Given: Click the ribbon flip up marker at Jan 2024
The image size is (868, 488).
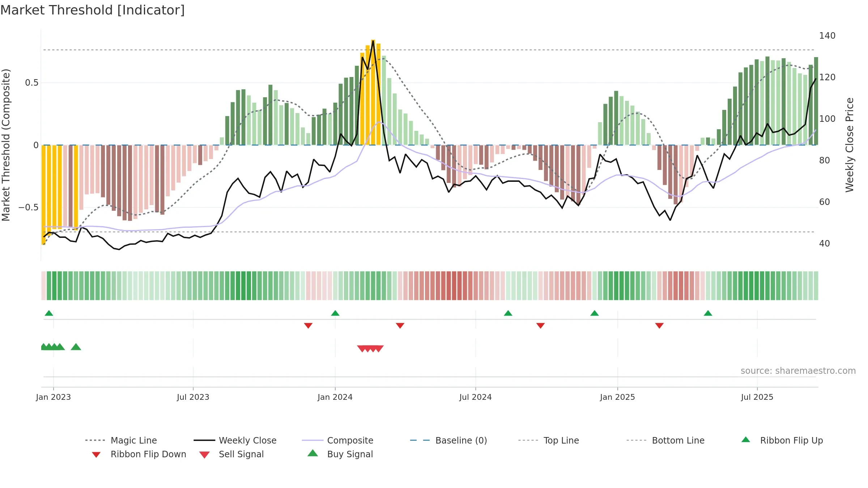Looking at the screenshot, I should pyautogui.click(x=335, y=313).
